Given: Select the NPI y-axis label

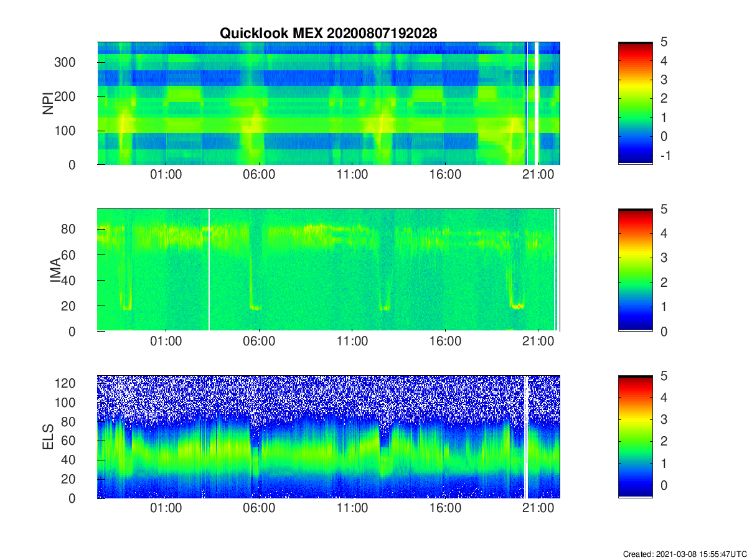Looking at the screenshot, I should 48,103.
